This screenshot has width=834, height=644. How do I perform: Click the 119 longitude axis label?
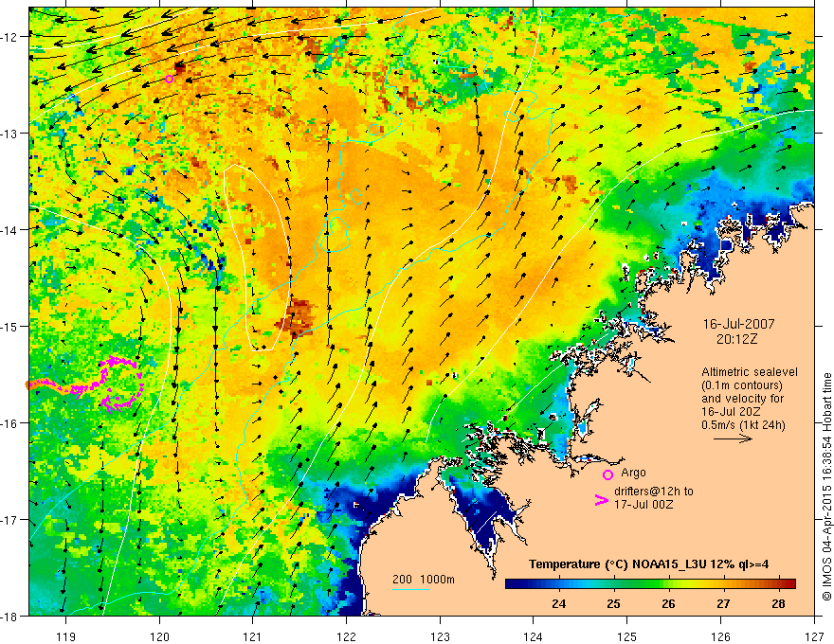[x=66, y=636]
